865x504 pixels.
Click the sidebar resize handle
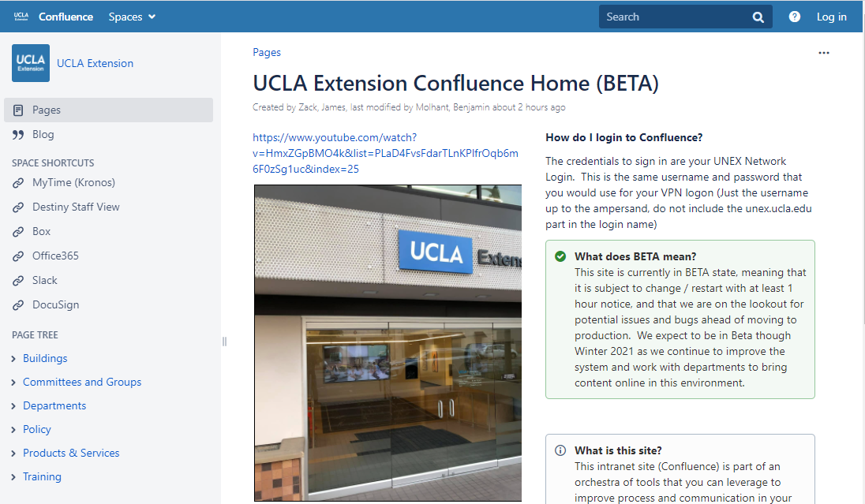(x=224, y=342)
